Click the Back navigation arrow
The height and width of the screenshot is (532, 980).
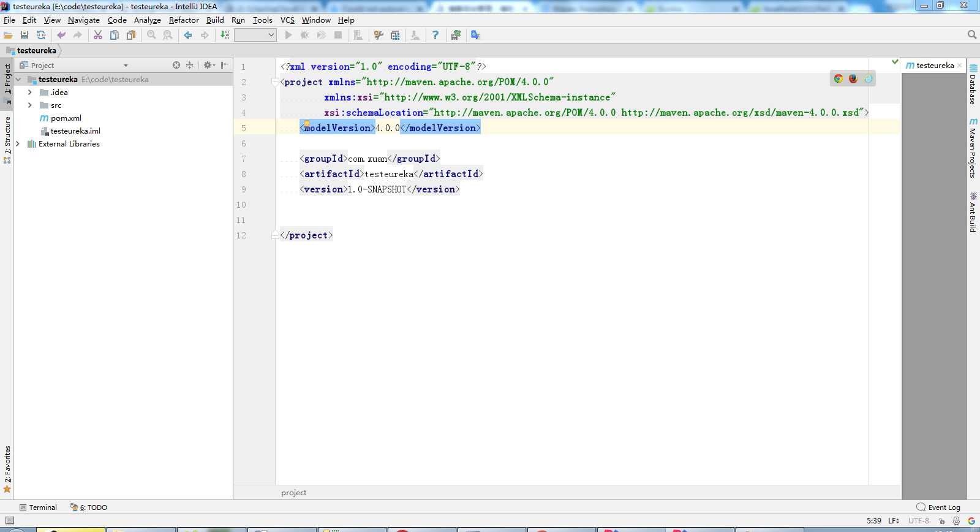click(188, 35)
